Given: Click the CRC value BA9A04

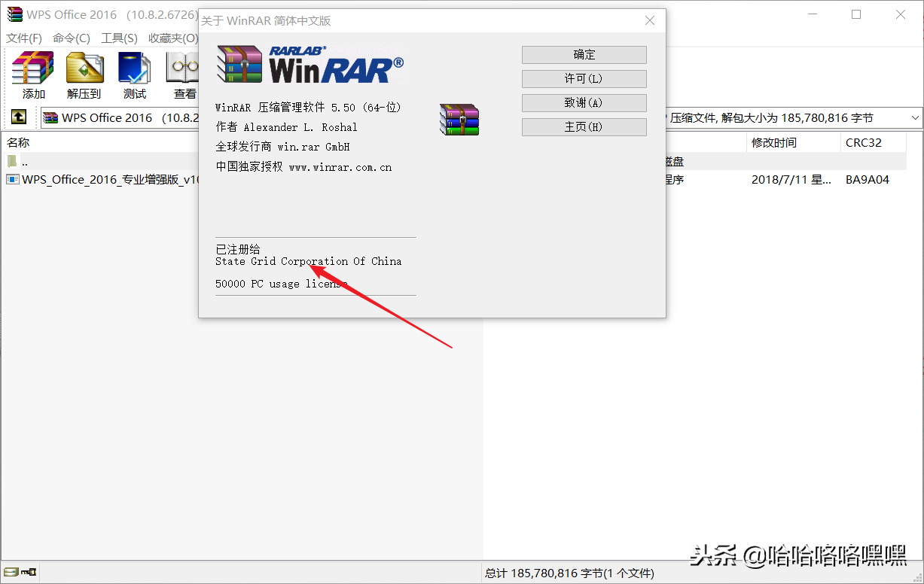Looking at the screenshot, I should pos(868,180).
